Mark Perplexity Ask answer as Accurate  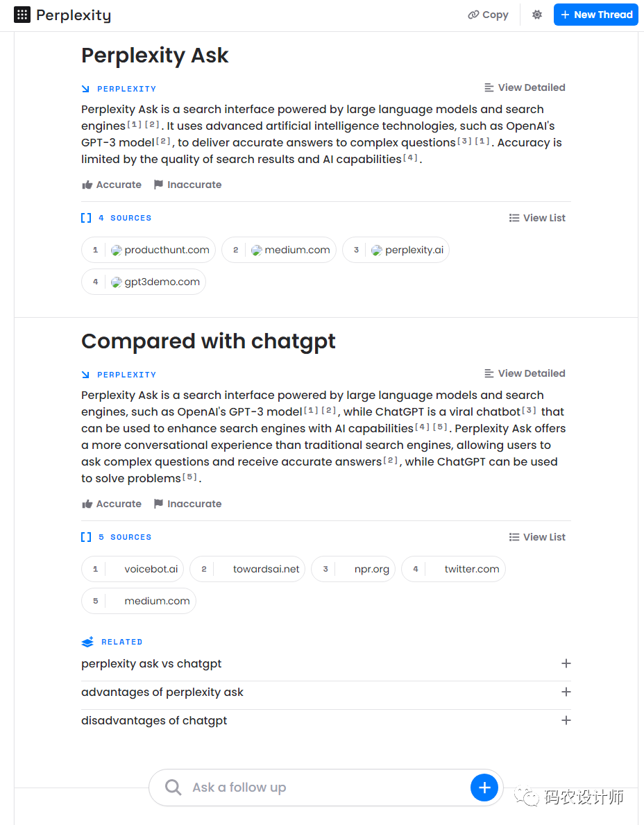point(112,185)
